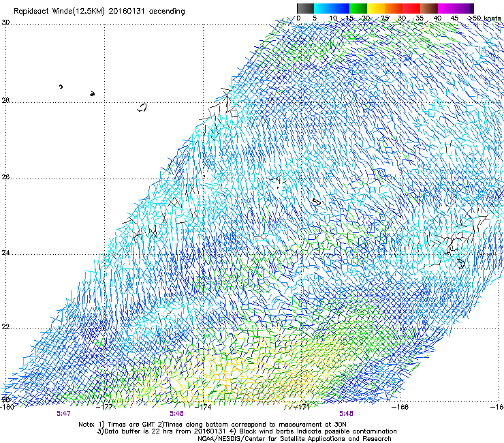The image size is (504, 443).
Task: Click the '>50 knots' legend label
Action: point(484,18)
